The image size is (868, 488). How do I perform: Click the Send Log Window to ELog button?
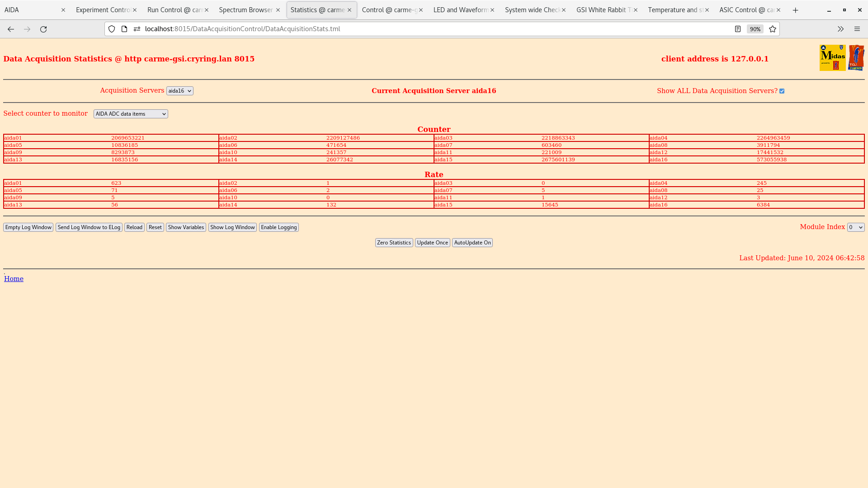89,227
